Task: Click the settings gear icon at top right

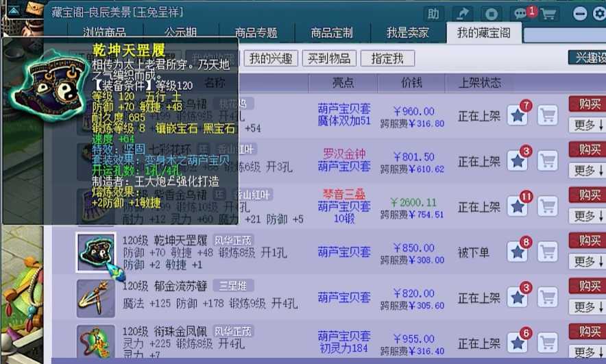Action: point(599,14)
